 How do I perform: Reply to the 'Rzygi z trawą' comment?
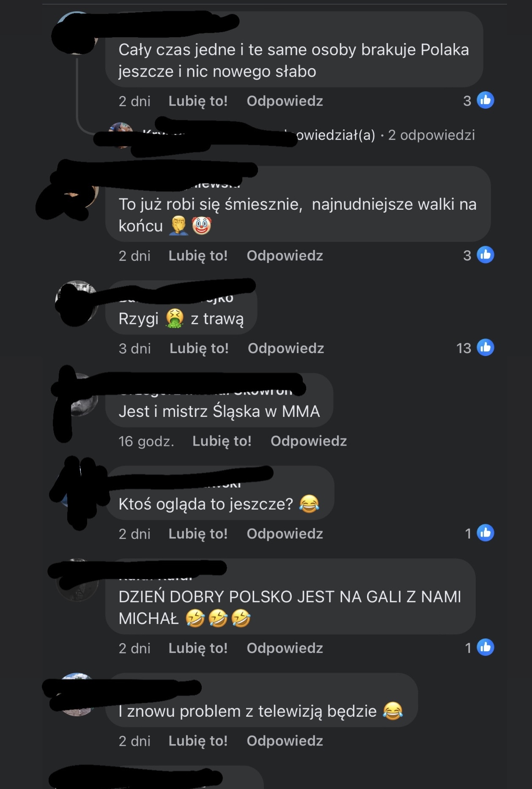286,348
